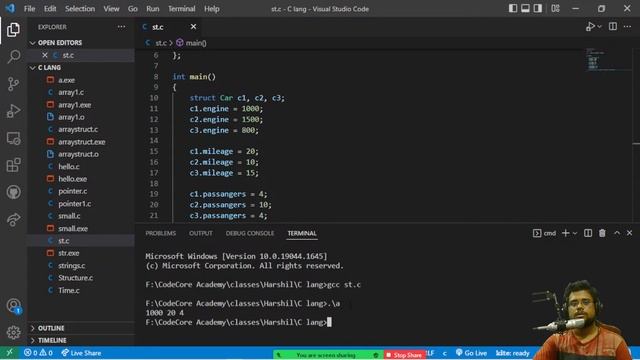Click kite: ready status item
Image resolution: width=640 pixels, height=360 pixels.
[512, 353]
